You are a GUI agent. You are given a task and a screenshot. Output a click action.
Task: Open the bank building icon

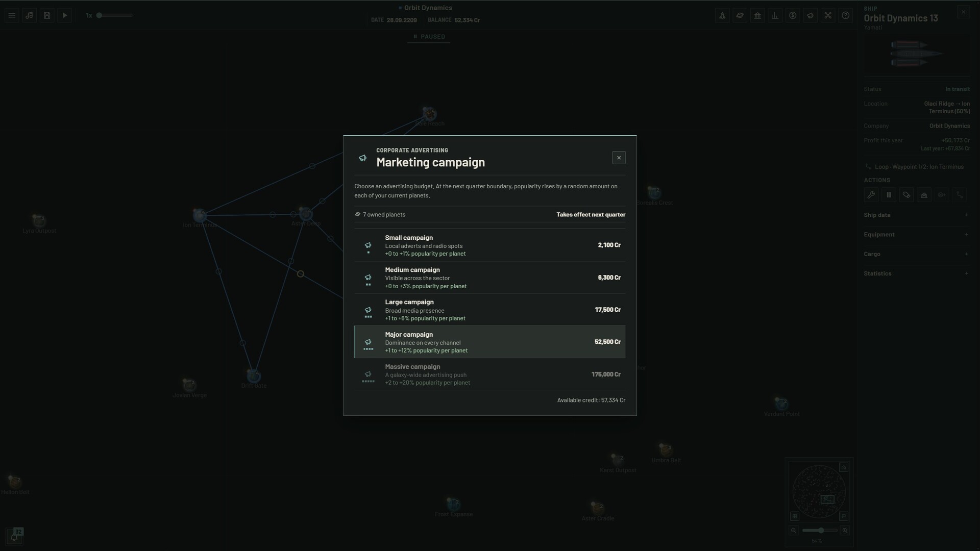pyautogui.click(x=757, y=15)
